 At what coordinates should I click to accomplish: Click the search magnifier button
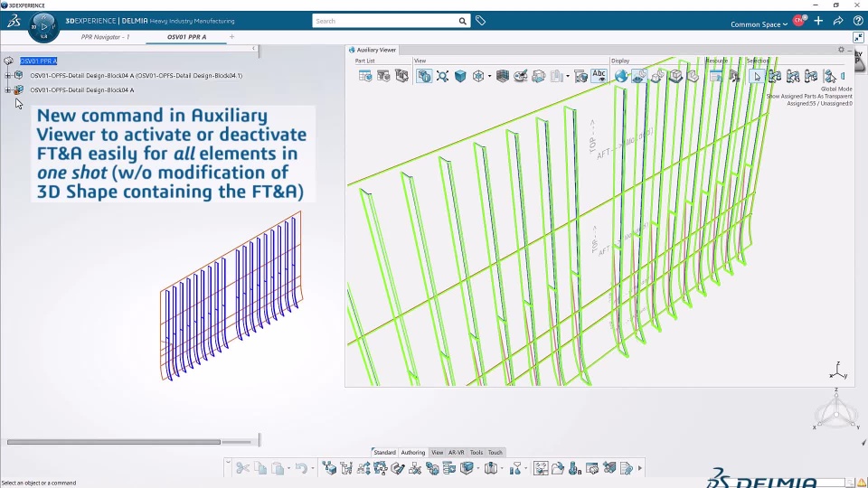click(463, 21)
